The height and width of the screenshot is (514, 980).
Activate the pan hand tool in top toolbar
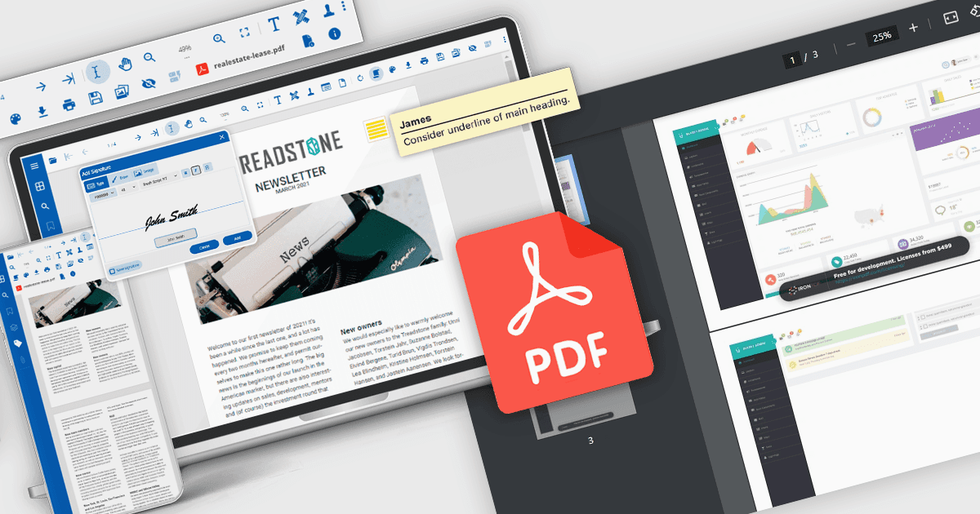click(x=126, y=64)
